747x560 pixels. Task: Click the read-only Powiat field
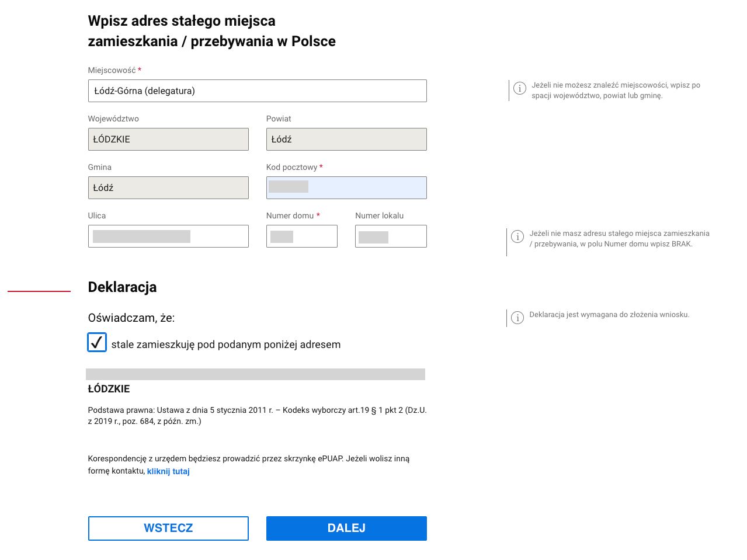[x=346, y=140]
